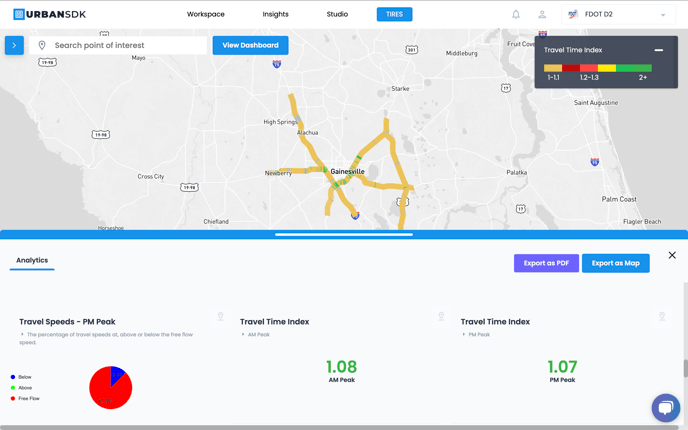The image size is (688, 430).
Task: Open the Workspace menu
Action: pyautogui.click(x=205, y=14)
